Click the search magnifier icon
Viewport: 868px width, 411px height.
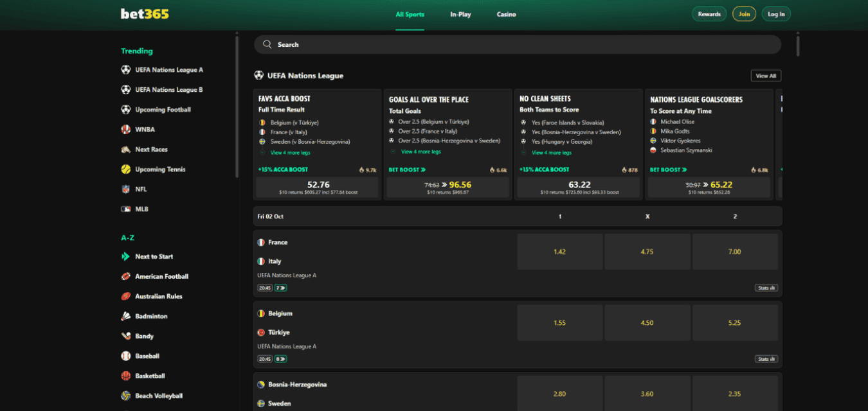(x=267, y=45)
